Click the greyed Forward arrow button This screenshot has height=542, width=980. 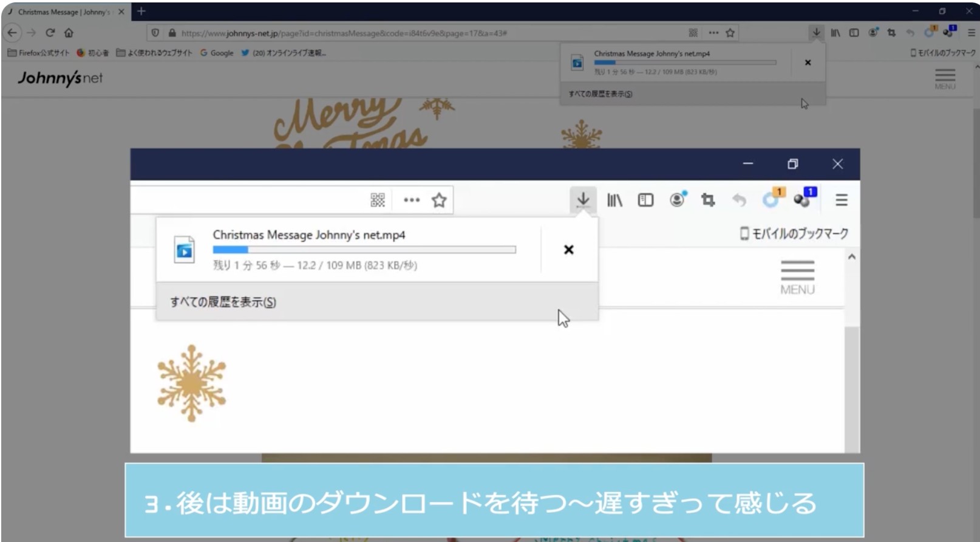click(x=32, y=33)
